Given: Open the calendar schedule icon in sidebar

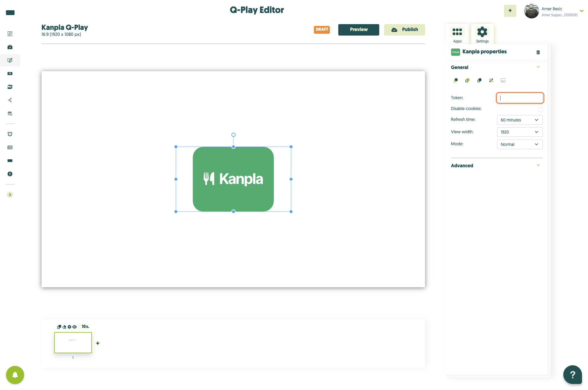Looking at the screenshot, I should tap(10, 113).
